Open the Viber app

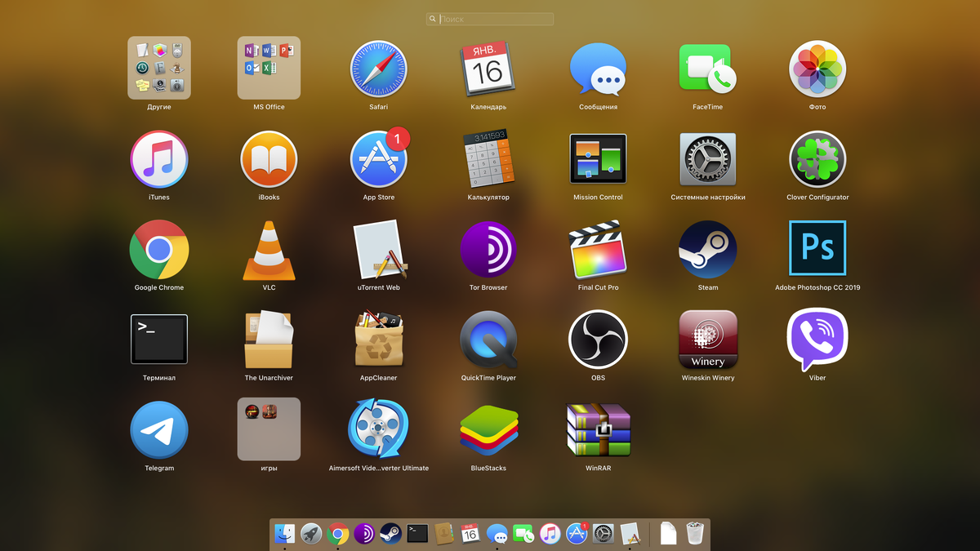[817, 340]
